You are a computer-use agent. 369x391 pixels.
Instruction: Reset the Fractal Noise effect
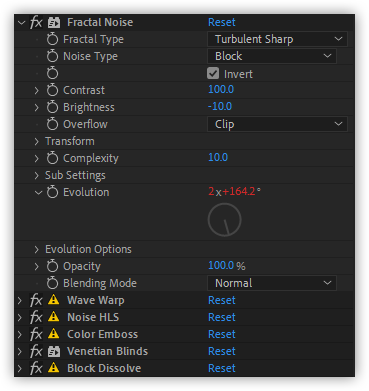pos(222,22)
